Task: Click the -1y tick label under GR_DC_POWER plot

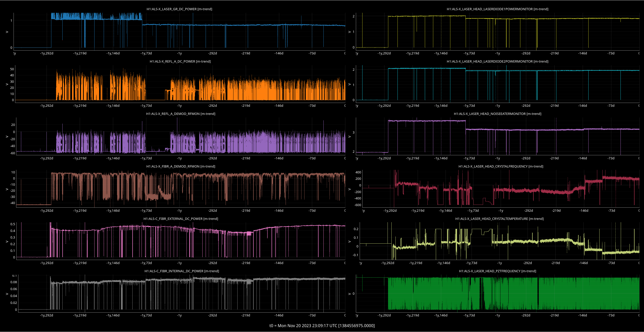Action: click(179, 53)
